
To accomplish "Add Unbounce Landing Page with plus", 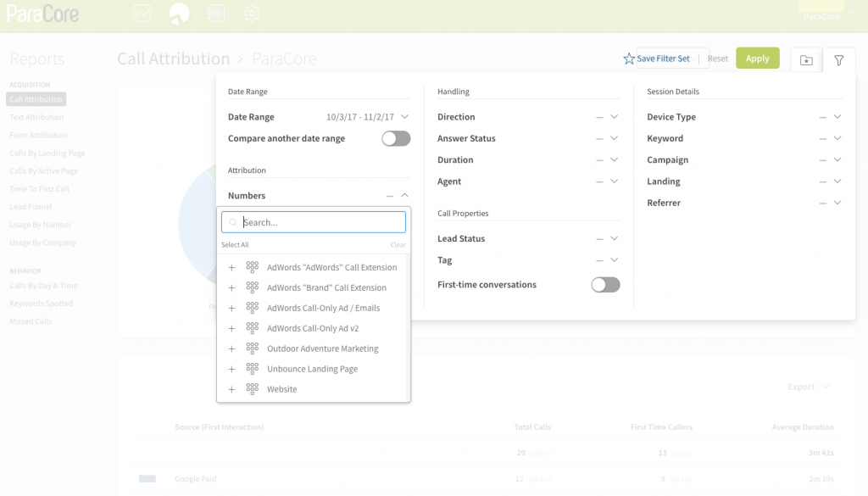I will coord(232,369).
